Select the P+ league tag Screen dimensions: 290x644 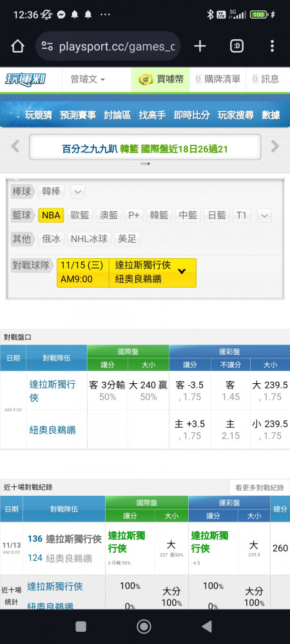[x=133, y=215]
